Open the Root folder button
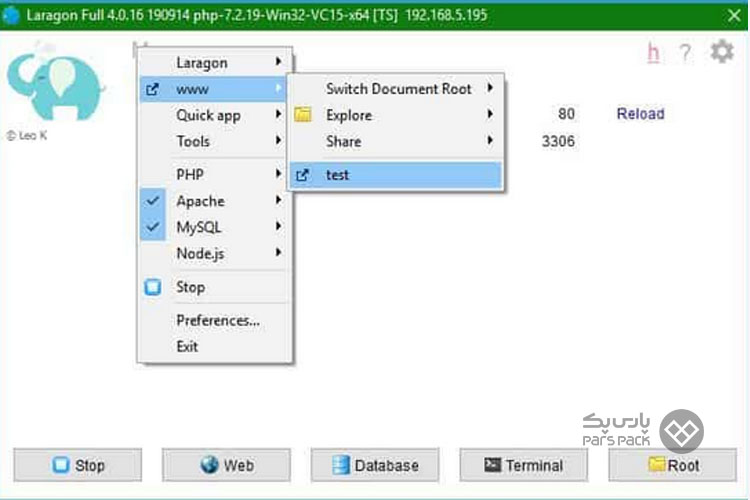Image resolution: width=750 pixels, height=500 pixels. (673, 465)
